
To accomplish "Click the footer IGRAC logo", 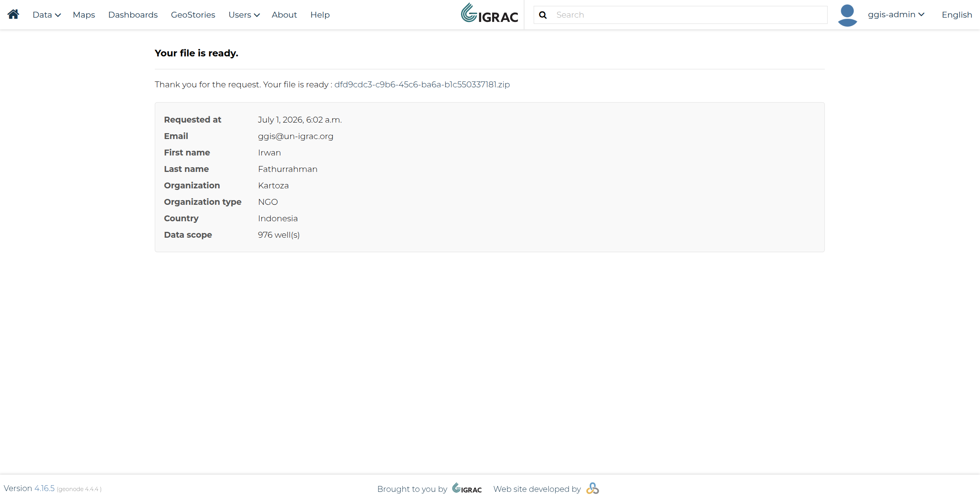I will click(467, 488).
